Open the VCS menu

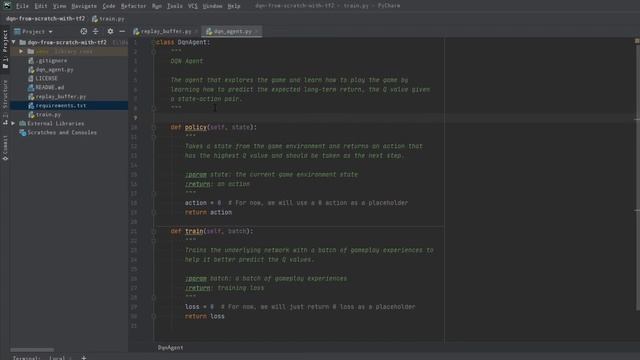[193, 6]
